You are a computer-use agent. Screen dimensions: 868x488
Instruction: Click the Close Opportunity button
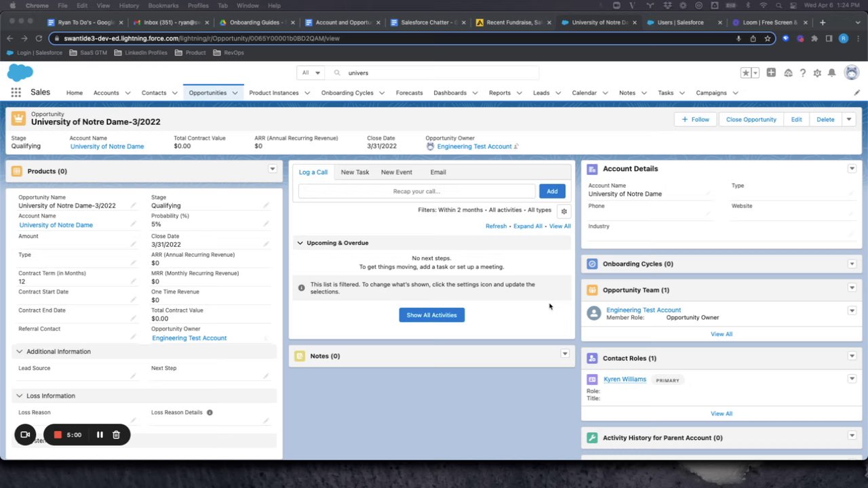tap(751, 119)
